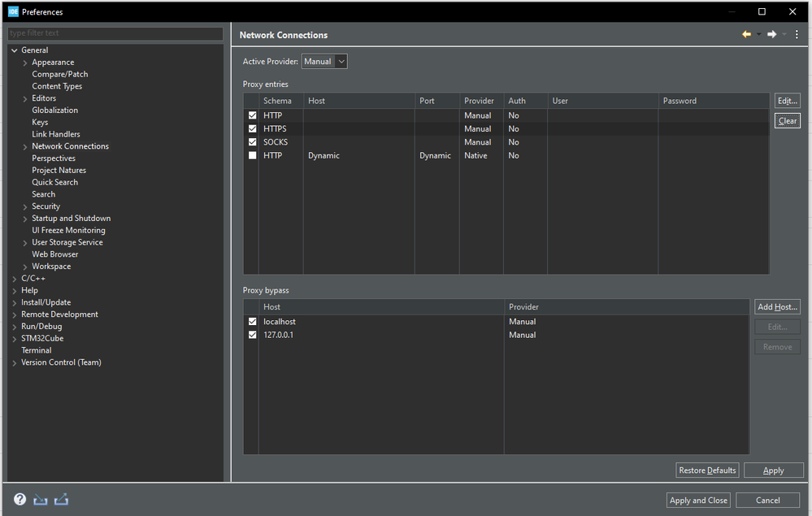Expand the Version Control (Team) node
812x516 pixels.
pos(15,362)
